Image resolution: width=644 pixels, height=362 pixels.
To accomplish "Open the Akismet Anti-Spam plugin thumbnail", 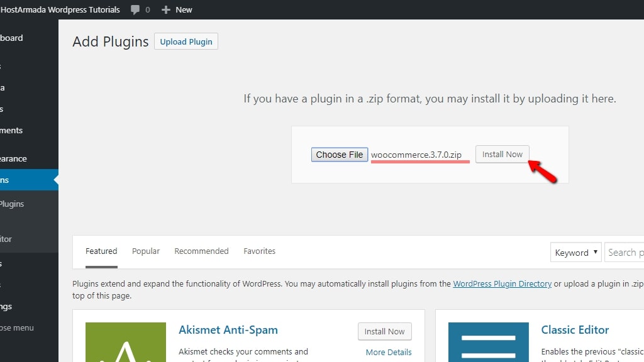I will (126, 342).
